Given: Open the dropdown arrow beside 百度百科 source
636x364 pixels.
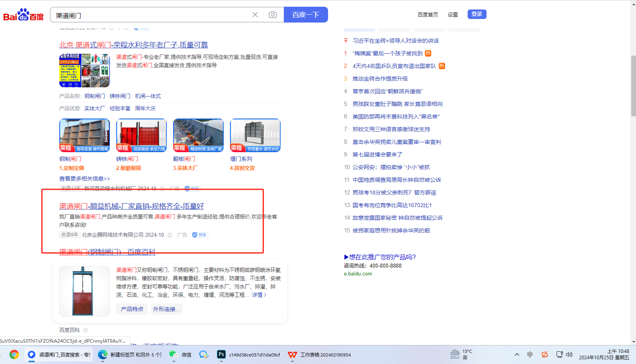Looking at the screenshot, I should click(x=86, y=330).
